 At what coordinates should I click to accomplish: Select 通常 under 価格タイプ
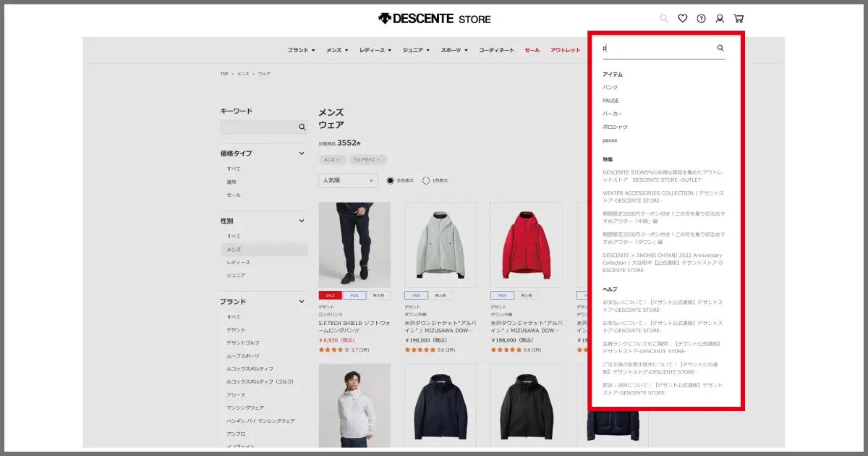pos(231,182)
